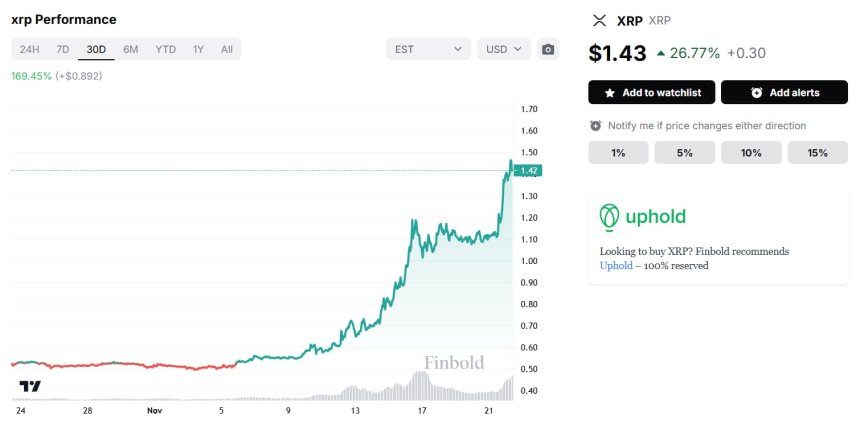
Task: Select the 7D timeframe tab
Action: point(63,49)
